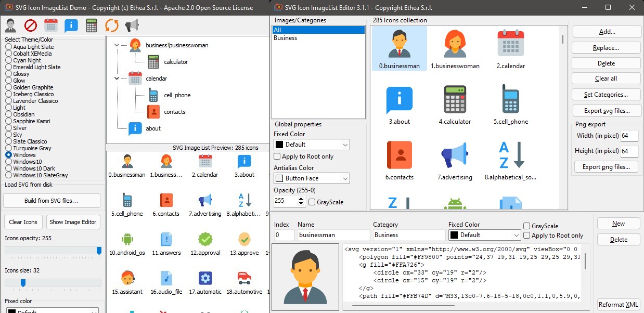This screenshot has height=313, width=644.
Task: Pick 7.advertising icon in the Demo preview
Action: click(x=205, y=204)
